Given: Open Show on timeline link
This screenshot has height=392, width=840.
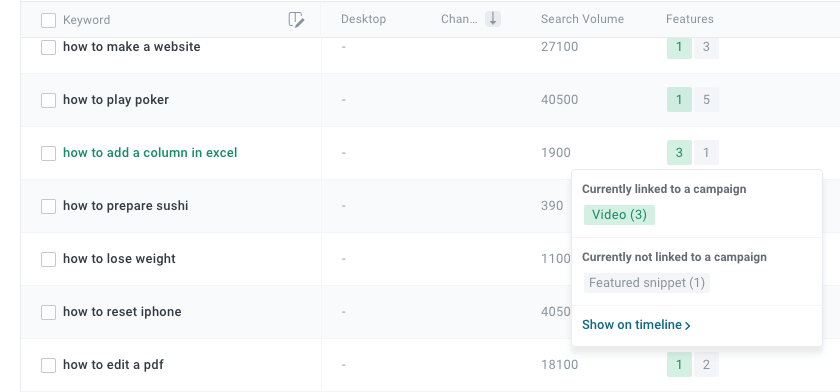Looking at the screenshot, I should click(x=636, y=325).
